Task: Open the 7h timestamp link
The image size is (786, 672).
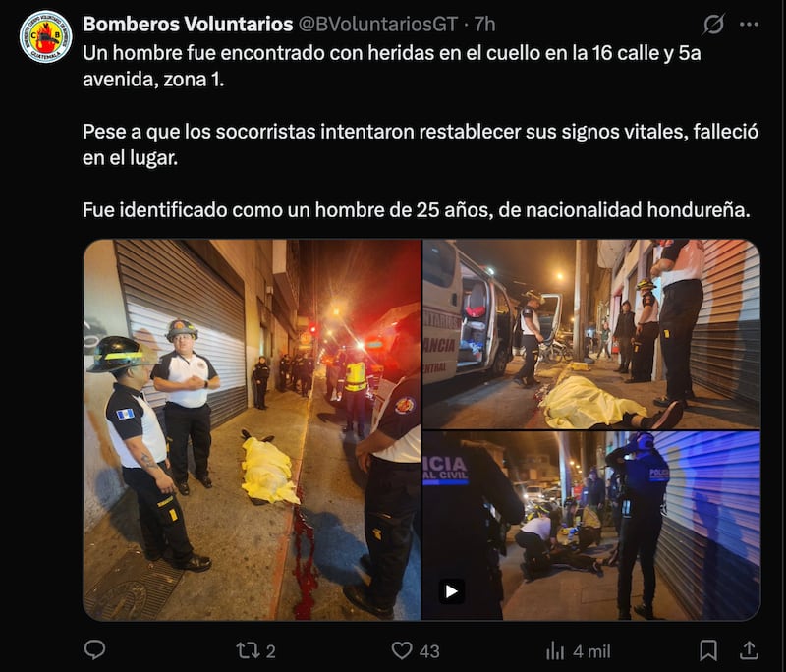Action: click(x=484, y=24)
